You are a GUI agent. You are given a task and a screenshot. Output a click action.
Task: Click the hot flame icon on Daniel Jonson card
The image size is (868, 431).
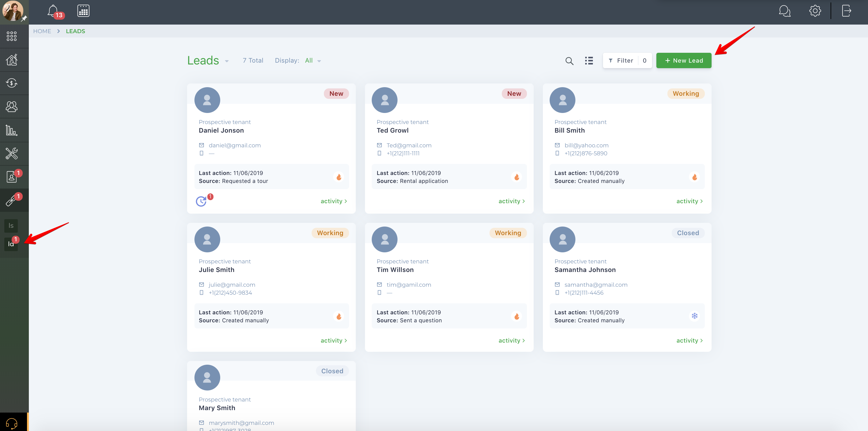coord(339,177)
